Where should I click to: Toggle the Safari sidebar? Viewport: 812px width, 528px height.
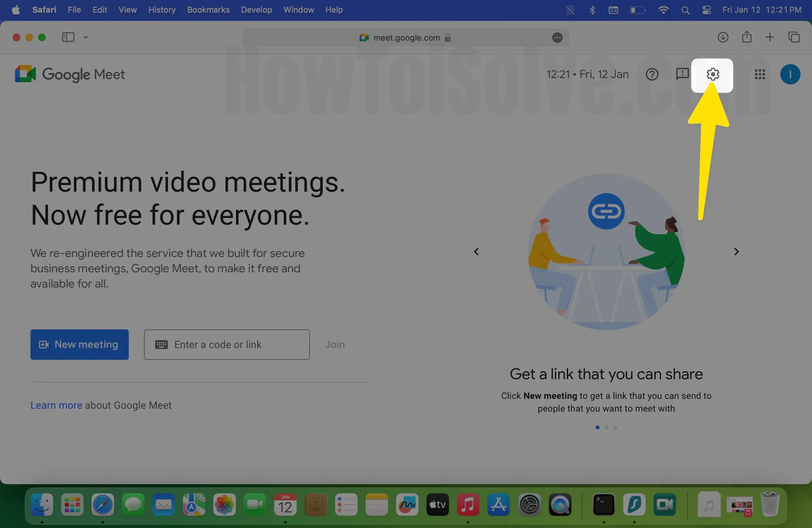68,37
